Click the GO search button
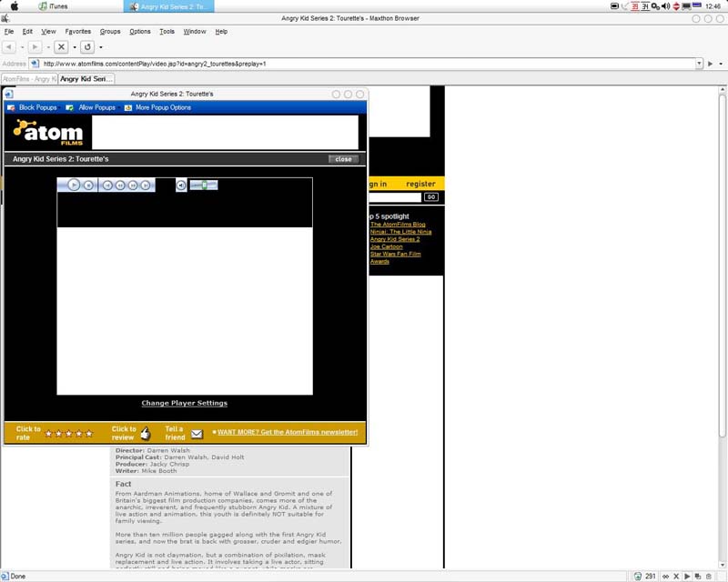 pyautogui.click(x=431, y=197)
